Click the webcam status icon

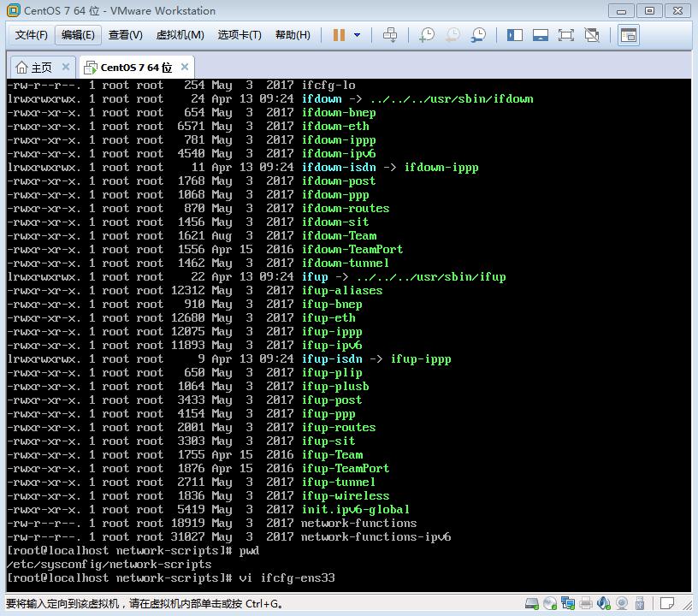(622, 603)
